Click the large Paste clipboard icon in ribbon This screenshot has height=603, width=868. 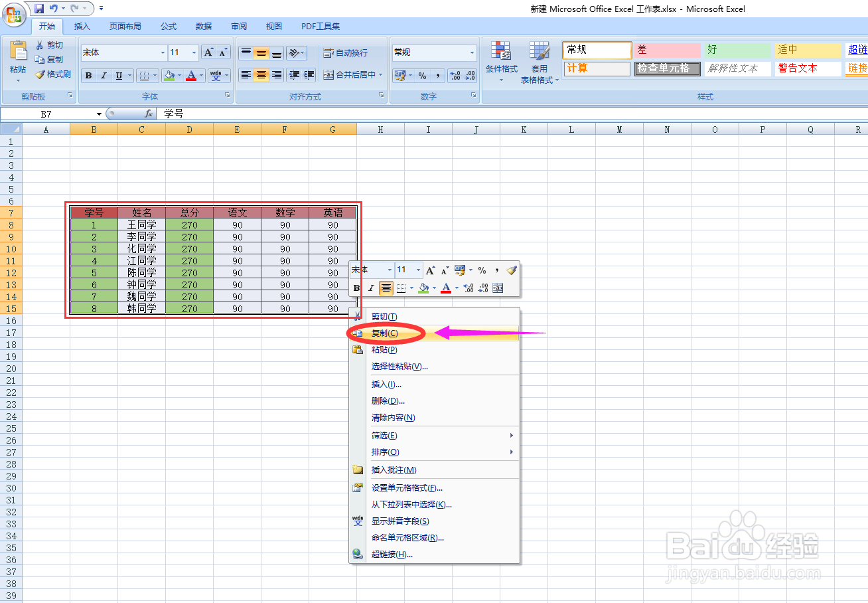tap(18, 50)
